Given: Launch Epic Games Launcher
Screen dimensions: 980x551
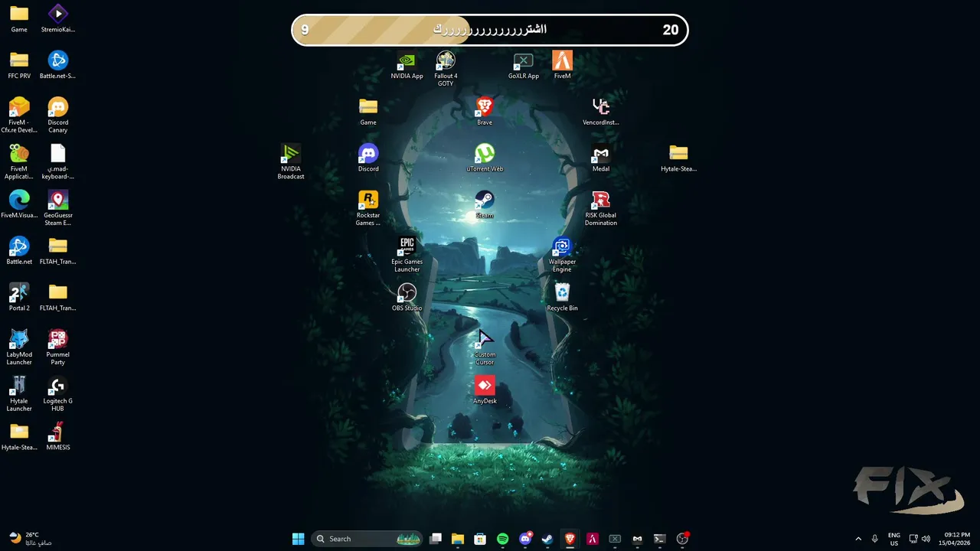Looking at the screenshot, I should click(x=407, y=255).
